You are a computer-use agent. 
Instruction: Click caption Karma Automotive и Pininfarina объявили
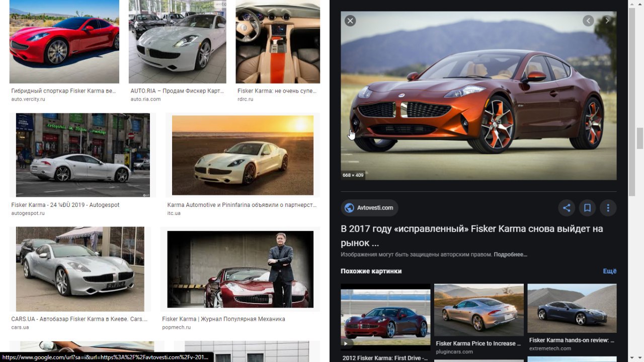pyautogui.click(x=242, y=205)
